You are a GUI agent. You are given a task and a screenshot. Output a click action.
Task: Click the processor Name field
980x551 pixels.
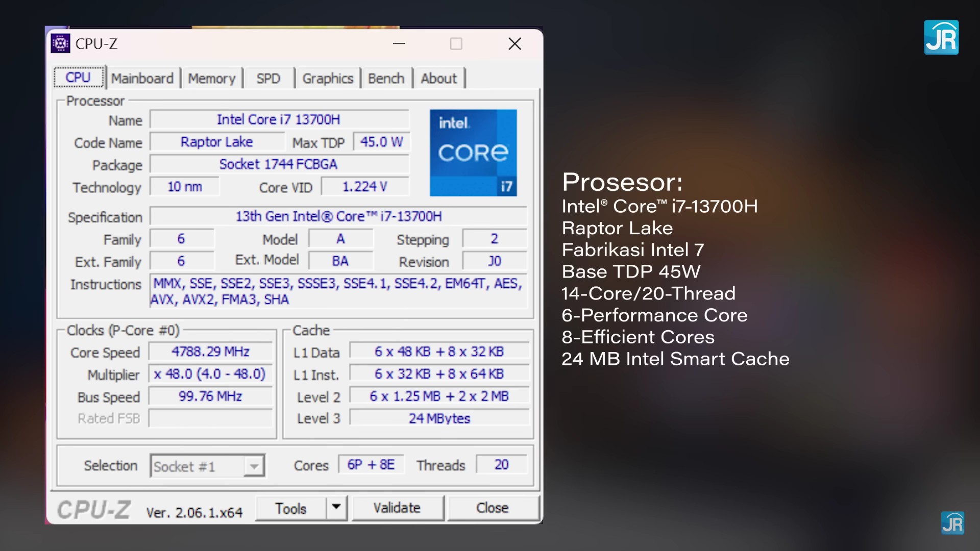tap(279, 120)
